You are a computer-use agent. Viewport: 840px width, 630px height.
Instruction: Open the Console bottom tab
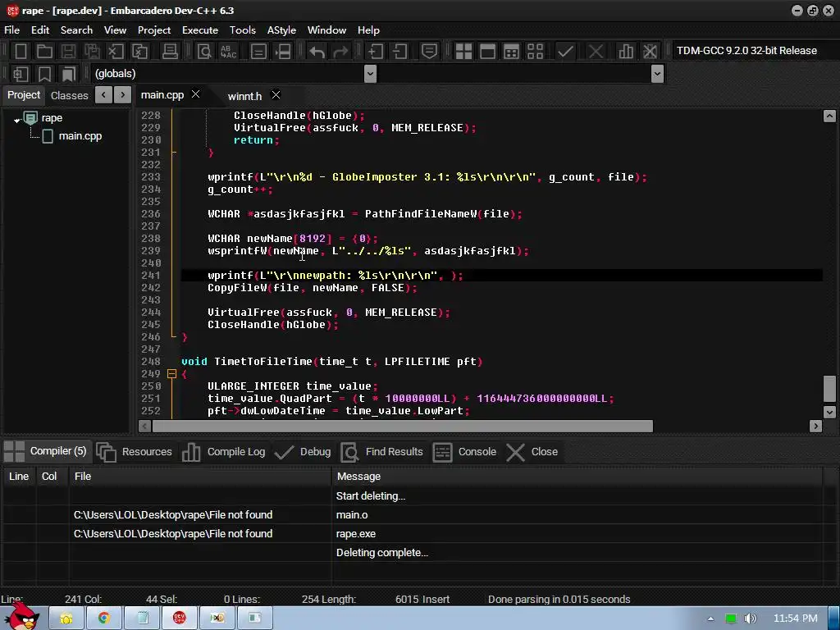(x=464, y=452)
